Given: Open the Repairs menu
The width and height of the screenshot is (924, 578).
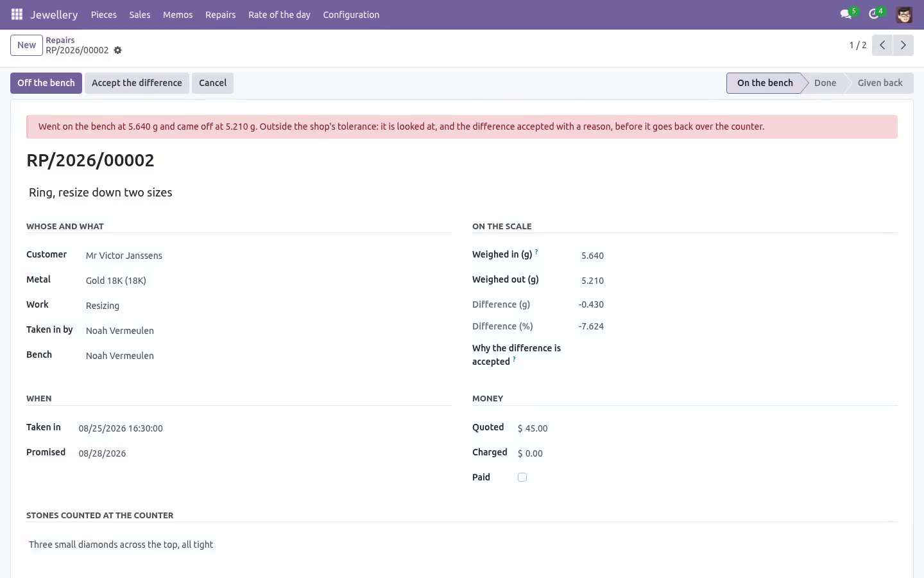Looking at the screenshot, I should click(x=221, y=14).
